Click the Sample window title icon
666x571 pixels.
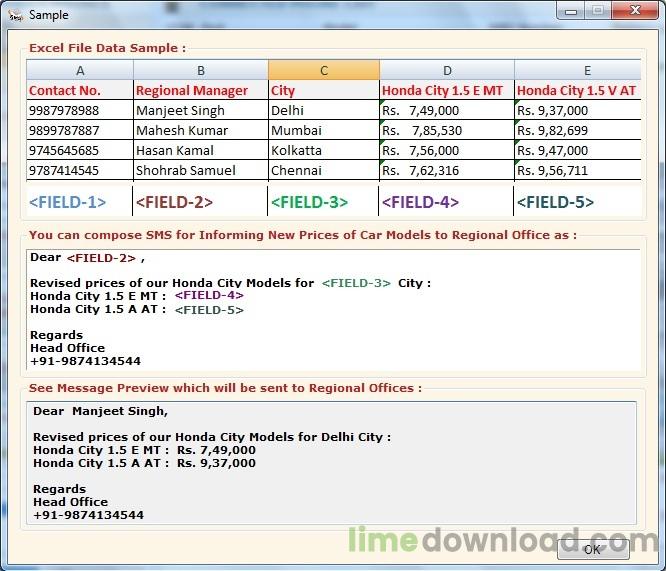(15, 15)
